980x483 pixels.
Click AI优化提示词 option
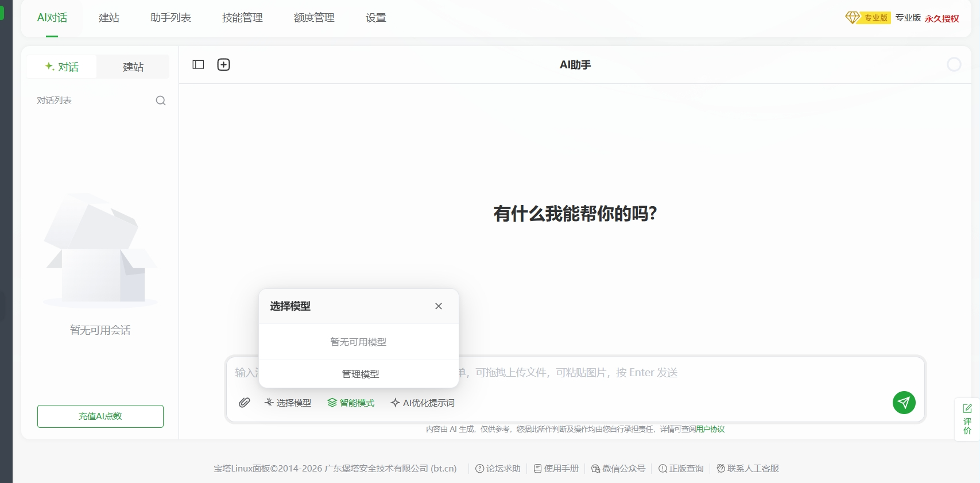423,403
